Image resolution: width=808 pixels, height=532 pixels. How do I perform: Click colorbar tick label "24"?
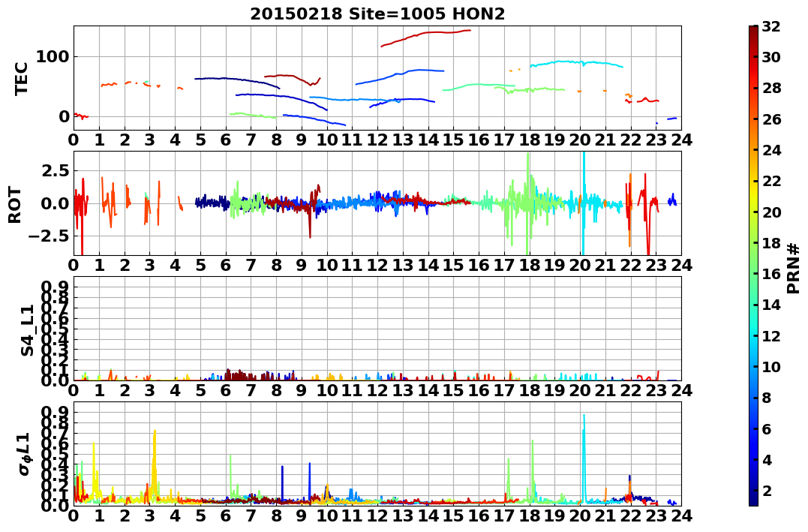tap(771, 150)
